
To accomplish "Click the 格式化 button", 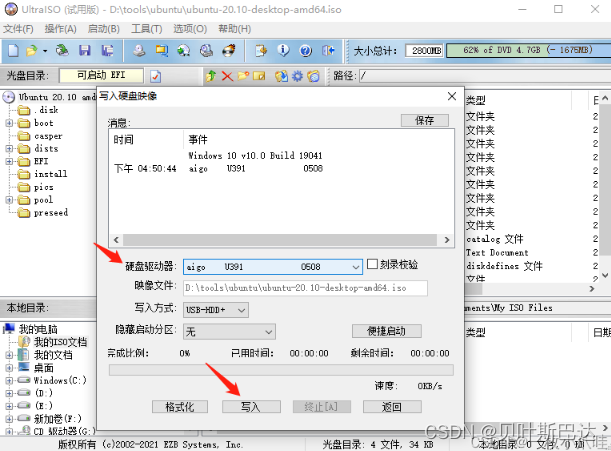I will tap(180, 407).
